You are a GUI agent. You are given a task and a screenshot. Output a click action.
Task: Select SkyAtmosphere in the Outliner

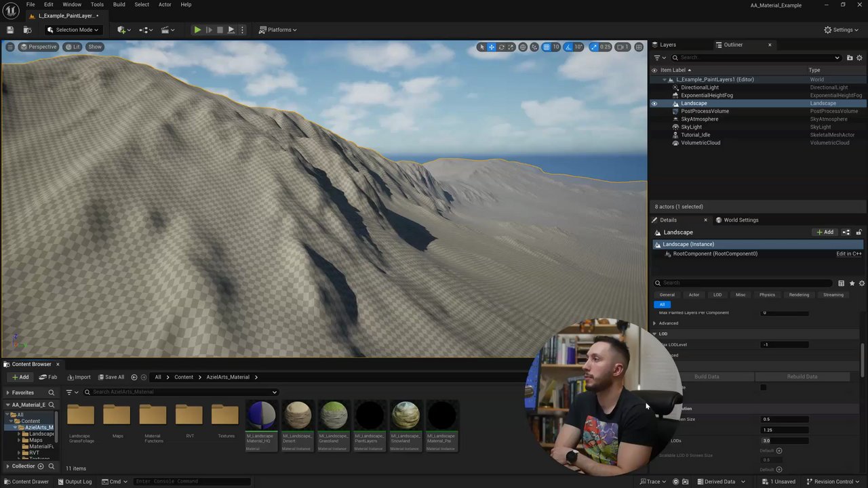pos(700,119)
